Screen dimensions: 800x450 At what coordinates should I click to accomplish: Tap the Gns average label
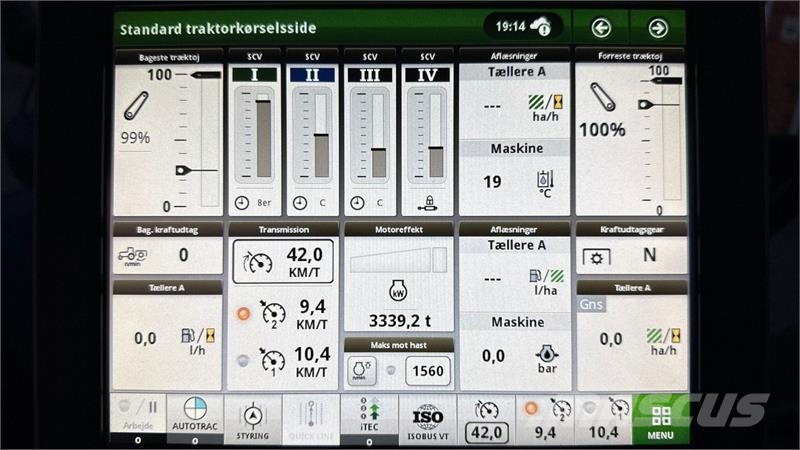pos(591,305)
